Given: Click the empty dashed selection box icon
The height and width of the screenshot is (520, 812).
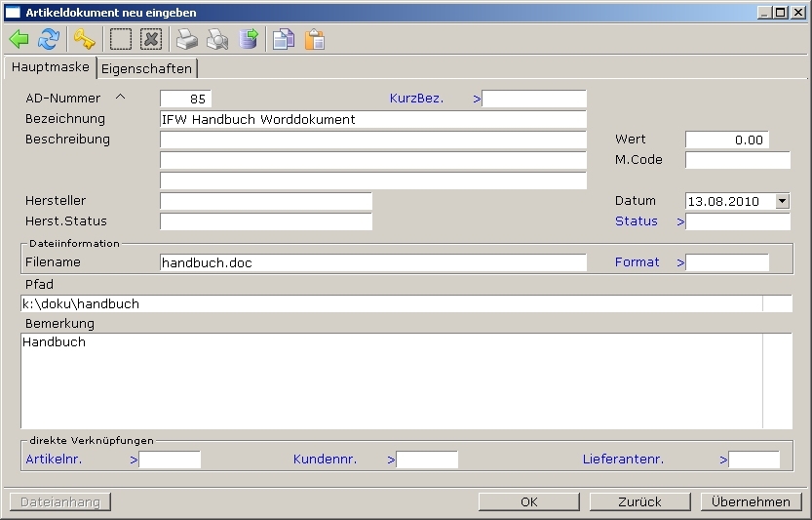Looking at the screenshot, I should click(x=120, y=39).
